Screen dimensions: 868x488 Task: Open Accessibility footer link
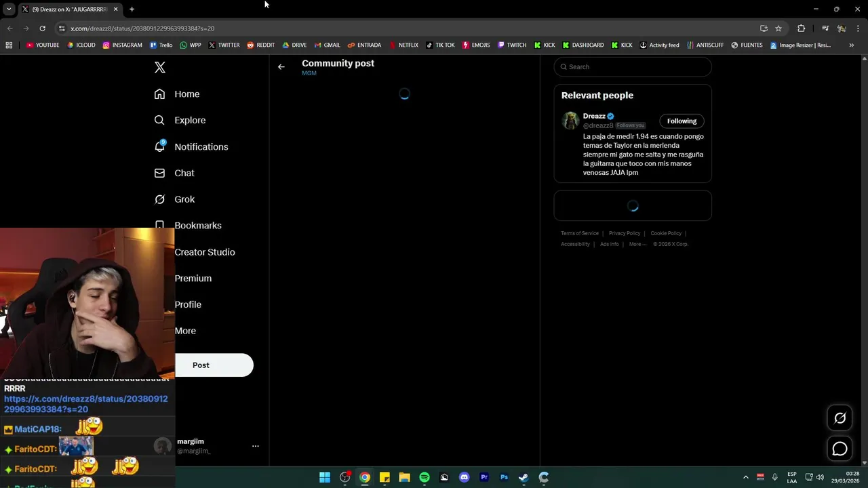pos(575,244)
